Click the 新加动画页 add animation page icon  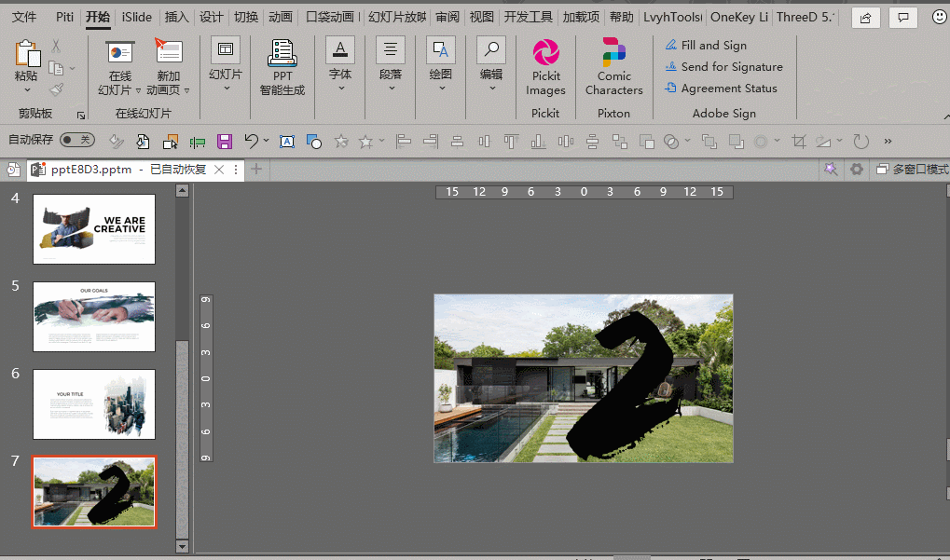[x=169, y=53]
